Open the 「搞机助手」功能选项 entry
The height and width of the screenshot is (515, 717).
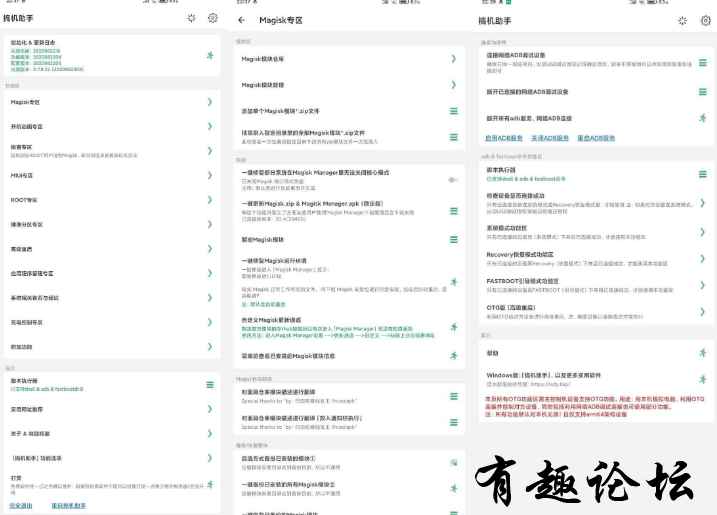coord(112,458)
